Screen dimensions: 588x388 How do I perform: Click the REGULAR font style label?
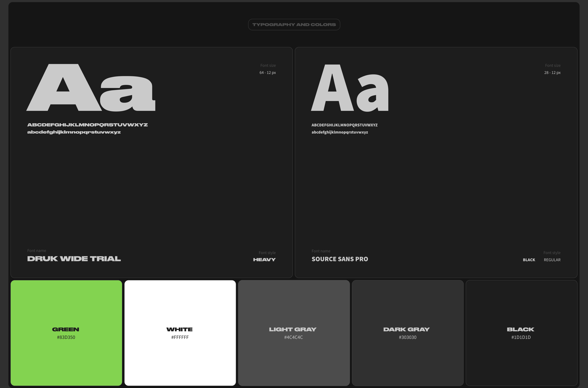(552, 260)
